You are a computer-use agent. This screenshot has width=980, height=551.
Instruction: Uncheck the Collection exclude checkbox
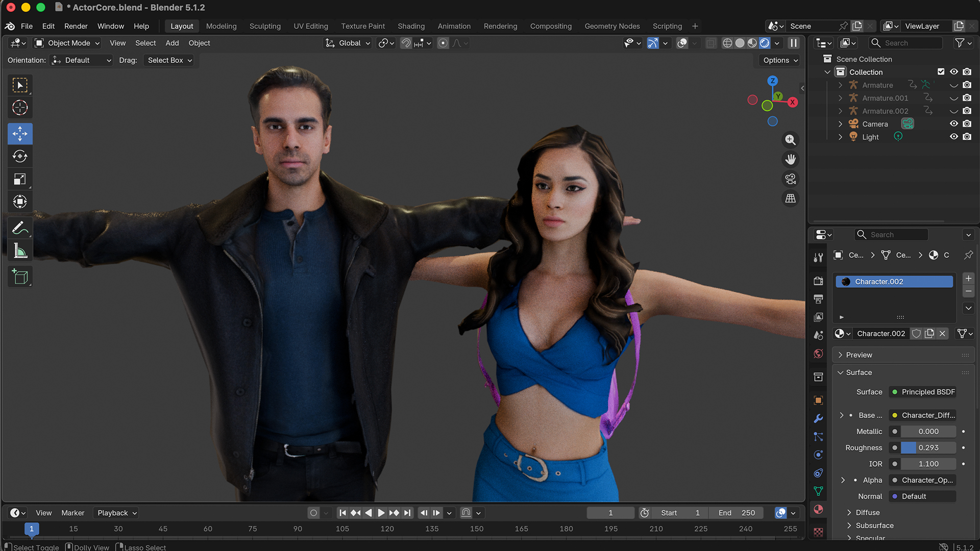point(941,72)
